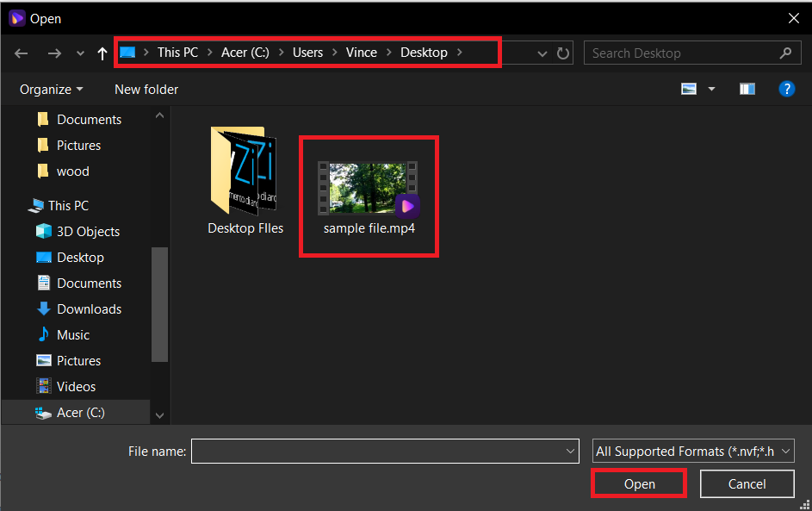Click the magnifier in Search Desktop
Screen dimensions: 812x511
coord(785,53)
